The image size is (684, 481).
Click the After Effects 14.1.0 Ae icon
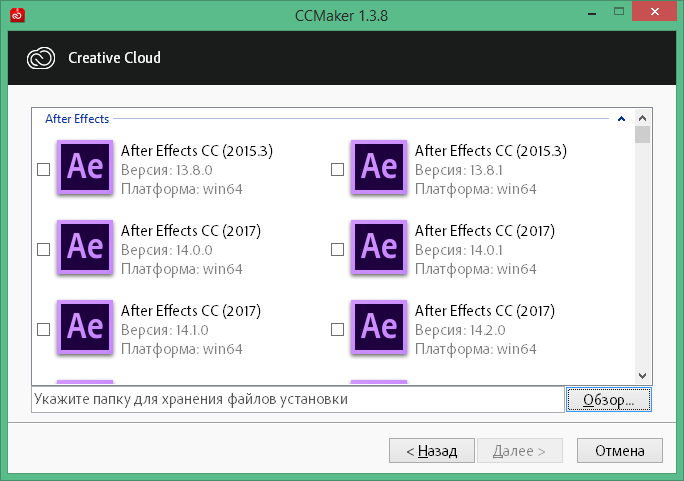pos(85,327)
